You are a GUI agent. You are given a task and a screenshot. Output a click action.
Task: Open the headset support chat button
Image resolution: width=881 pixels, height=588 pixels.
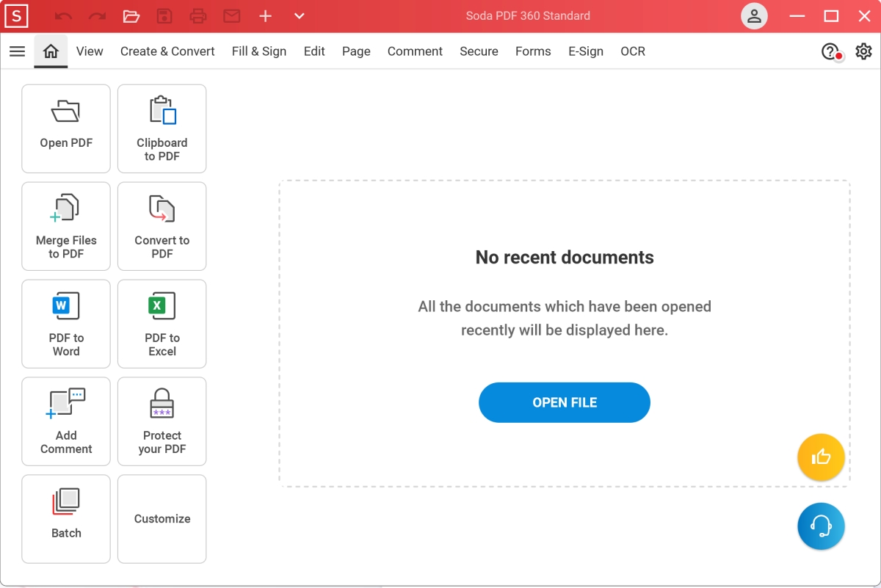click(x=821, y=526)
